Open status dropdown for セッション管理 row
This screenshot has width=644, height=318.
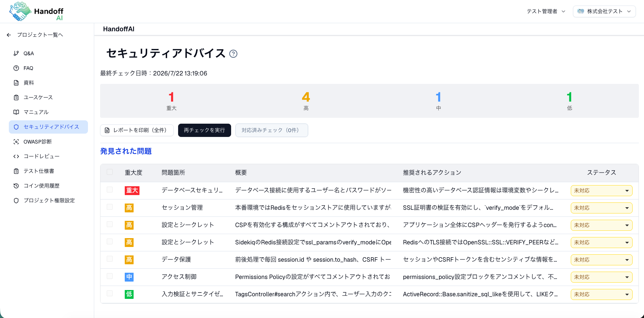pos(601,208)
